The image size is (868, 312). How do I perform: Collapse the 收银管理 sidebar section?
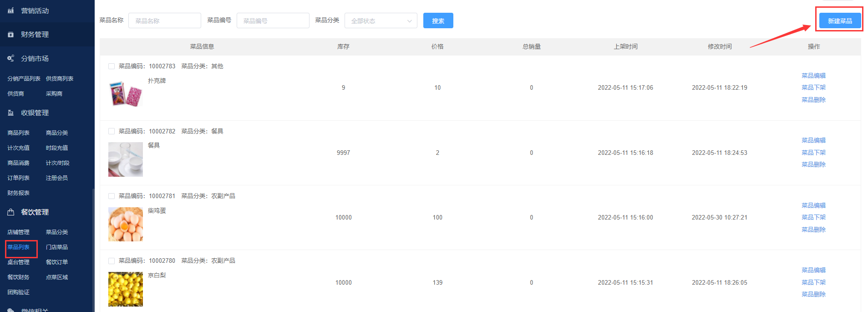pyautogui.click(x=35, y=113)
